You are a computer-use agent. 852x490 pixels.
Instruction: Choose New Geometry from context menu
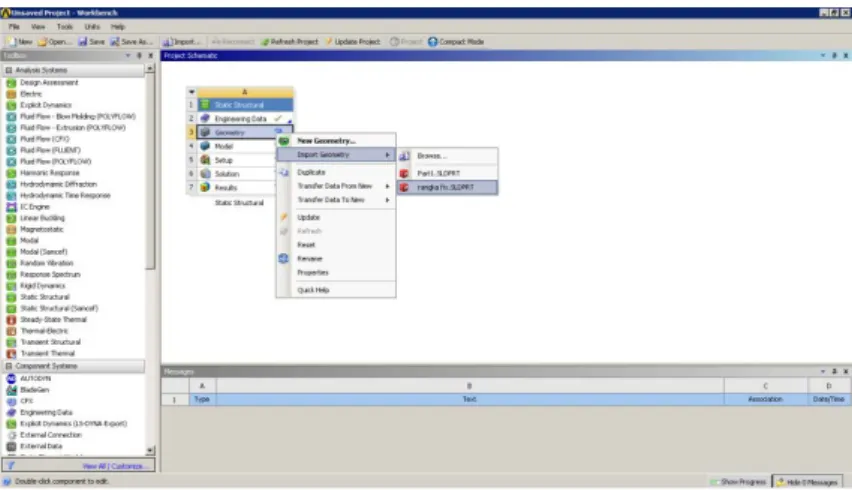[336, 141]
